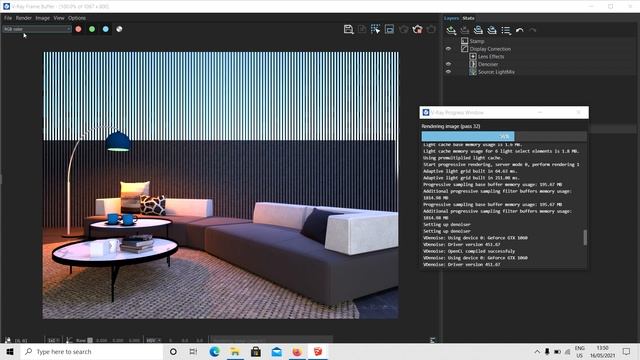Open Mail app from the taskbar

(277, 352)
